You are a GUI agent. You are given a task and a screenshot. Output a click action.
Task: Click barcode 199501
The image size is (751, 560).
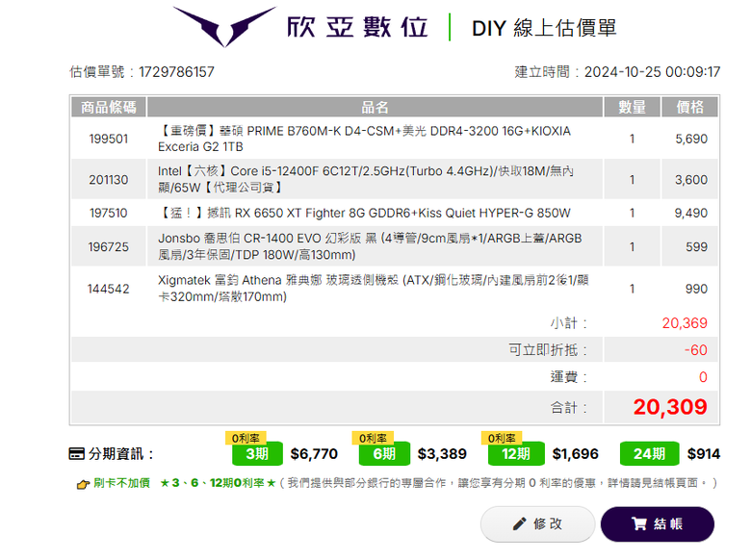(x=109, y=139)
